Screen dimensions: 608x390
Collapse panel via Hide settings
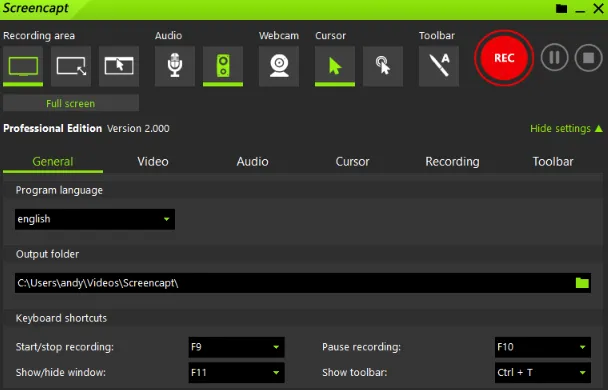tap(566, 128)
